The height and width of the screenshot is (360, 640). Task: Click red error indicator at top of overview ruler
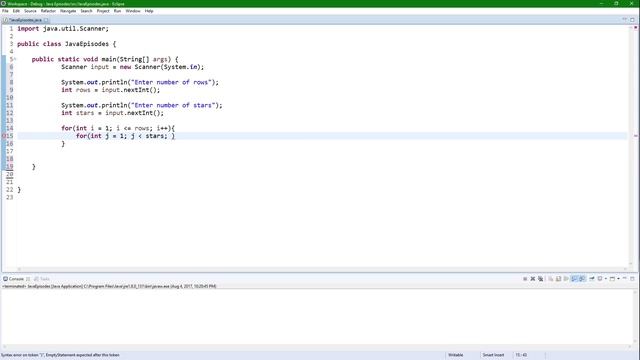point(636,27)
